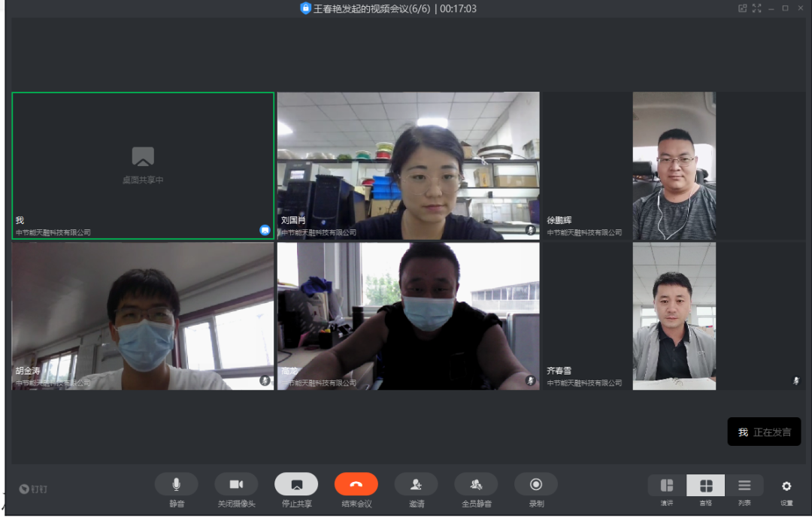This screenshot has width=812, height=518.
Task: Open the invite participants (邀请) icon
Action: click(x=416, y=485)
